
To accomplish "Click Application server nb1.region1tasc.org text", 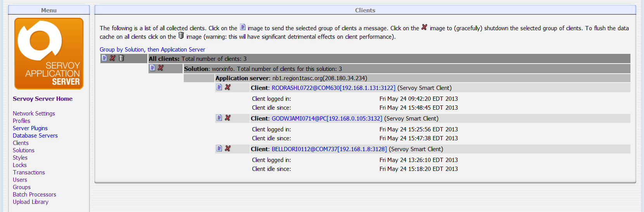I will click(291, 78).
